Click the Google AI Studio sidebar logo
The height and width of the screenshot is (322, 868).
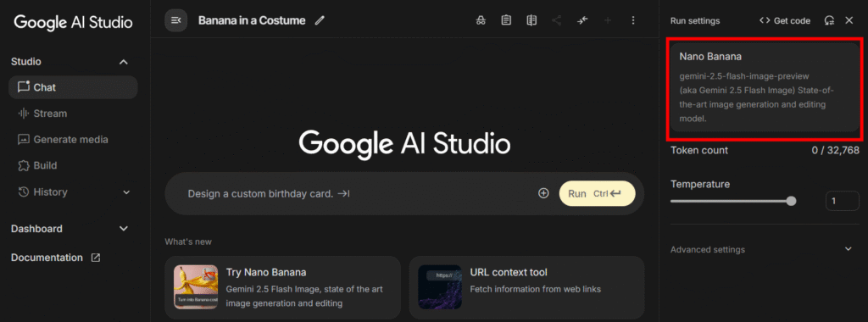tap(73, 22)
